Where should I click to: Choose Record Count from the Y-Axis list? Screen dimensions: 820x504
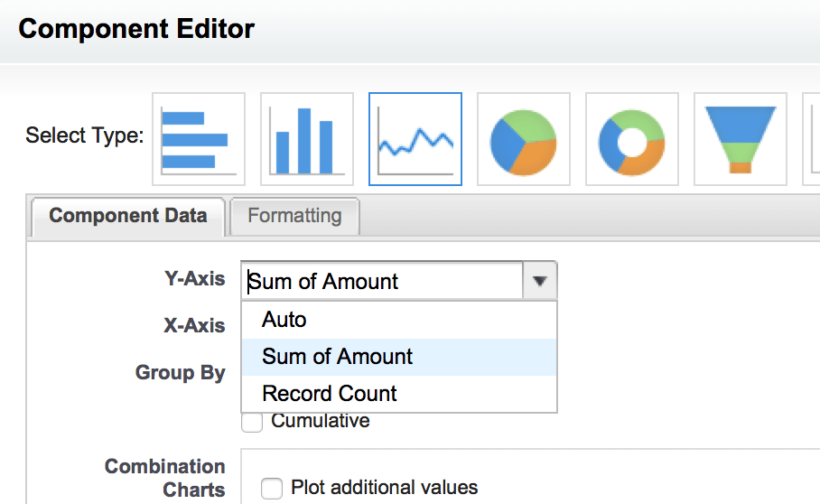pos(399,394)
